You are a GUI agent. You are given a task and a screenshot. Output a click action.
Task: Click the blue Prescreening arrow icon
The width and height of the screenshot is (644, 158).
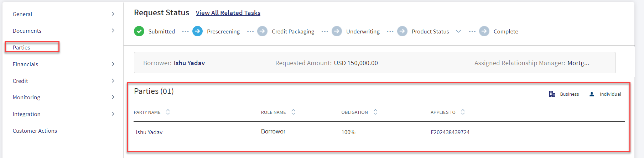pos(197,31)
